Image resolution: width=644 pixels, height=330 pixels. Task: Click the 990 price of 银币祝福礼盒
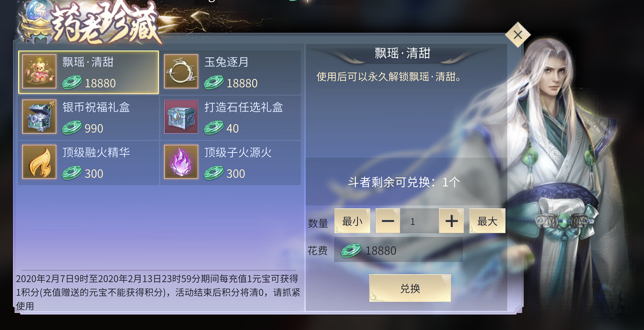click(94, 128)
